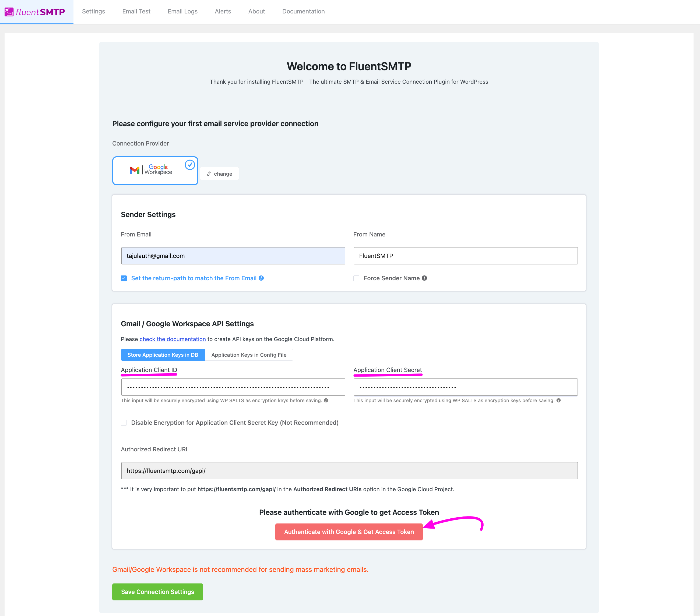Click info icon next to Force Sender Name
Image resolution: width=700 pixels, height=616 pixels.
(x=424, y=278)
